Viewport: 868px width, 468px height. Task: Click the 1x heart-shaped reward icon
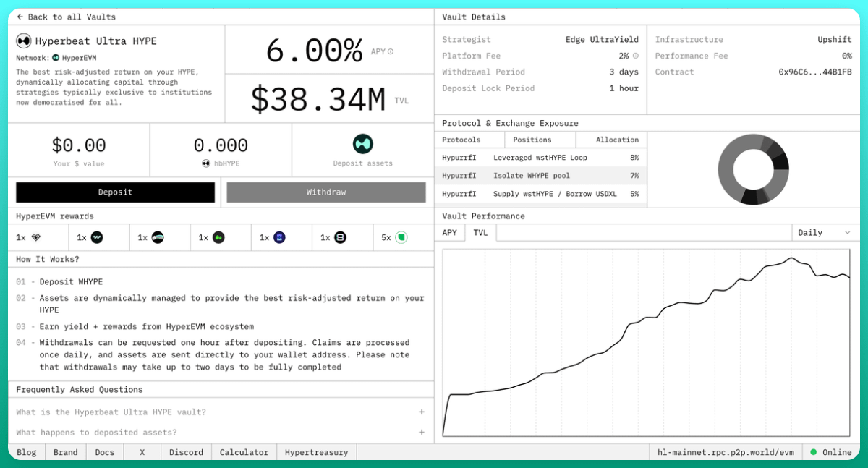[36, 237]
